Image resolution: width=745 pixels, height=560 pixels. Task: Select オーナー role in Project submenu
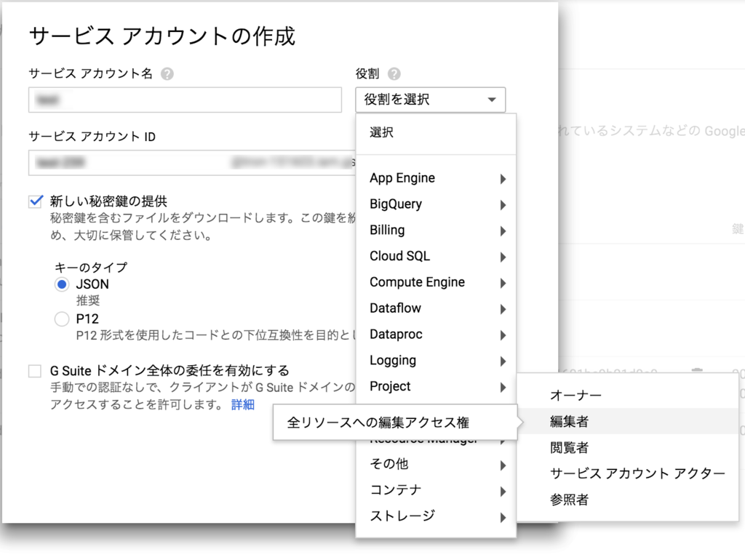(x=628, y=395)
